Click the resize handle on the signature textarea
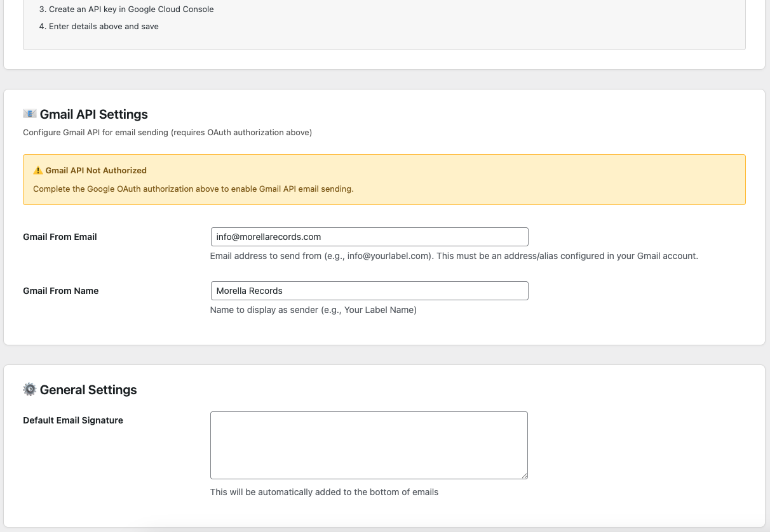Image resolution: width=770 pixels, height=532 pixels. (x=525, y=475)
